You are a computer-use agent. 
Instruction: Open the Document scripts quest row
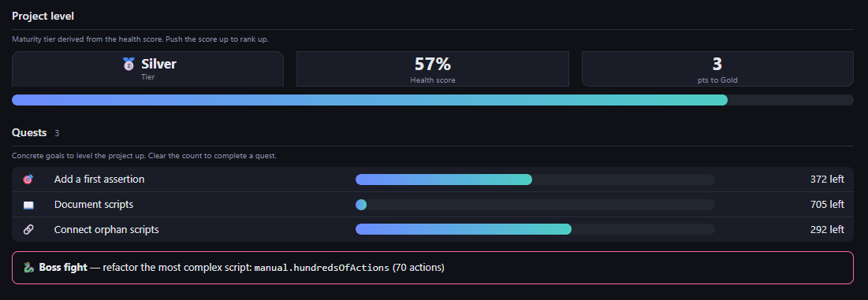[433, 205]
